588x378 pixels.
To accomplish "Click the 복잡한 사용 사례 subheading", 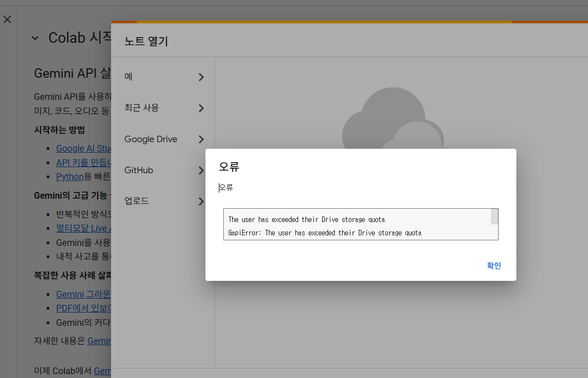I will point(72,275).
